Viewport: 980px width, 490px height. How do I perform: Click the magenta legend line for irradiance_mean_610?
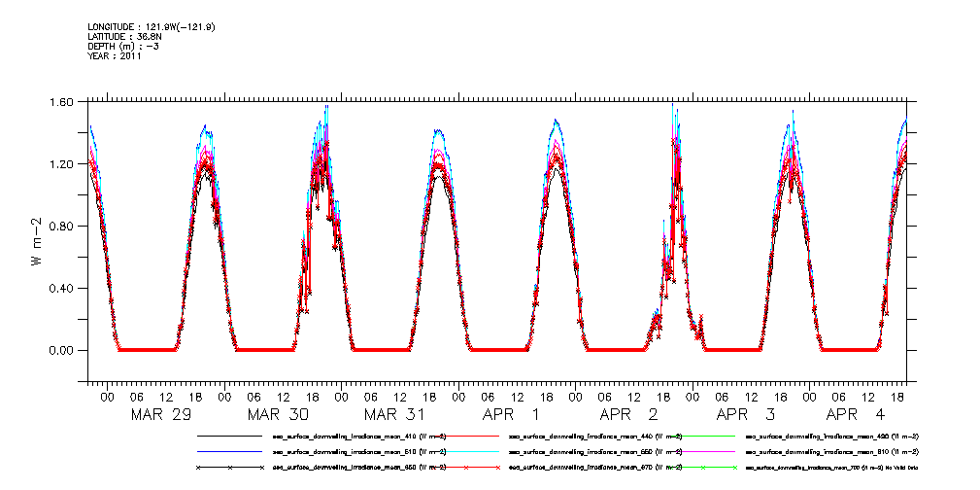coord(704,451)
